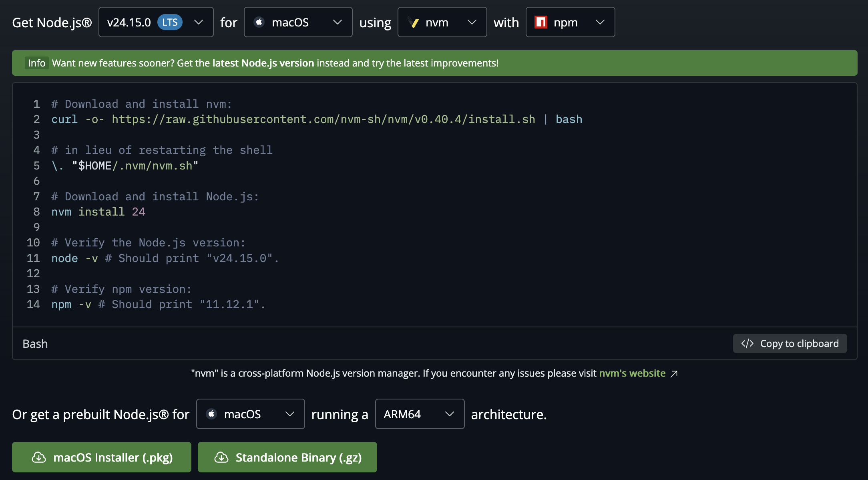868x480 pixels.
Task: Click the '# Verify the Node.js version:' comment
Action: [148, 243]
